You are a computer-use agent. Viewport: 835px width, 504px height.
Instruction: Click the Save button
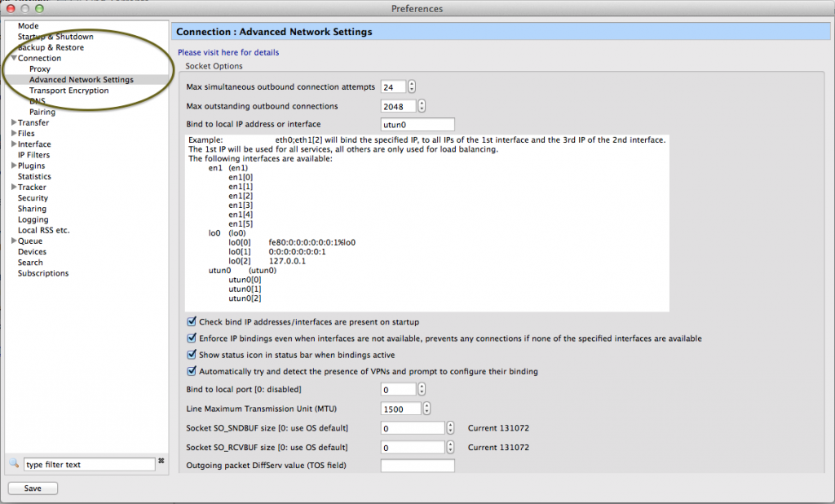point(33,488)
